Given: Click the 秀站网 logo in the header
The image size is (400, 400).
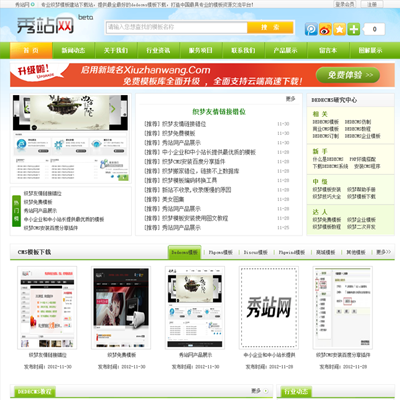Looking at the screenshot, I should tap(45, 25).
